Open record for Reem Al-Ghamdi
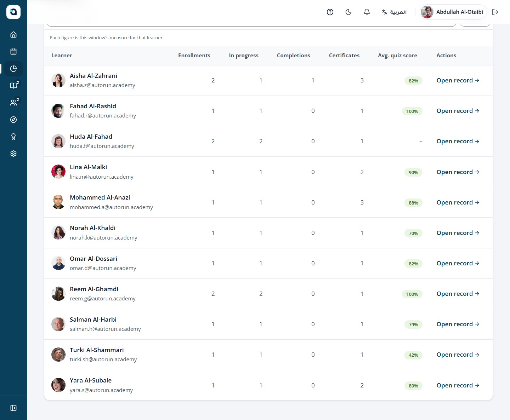The height and width of the screenshot is (420, 510). pyautogui.click(x=458, y=294)
